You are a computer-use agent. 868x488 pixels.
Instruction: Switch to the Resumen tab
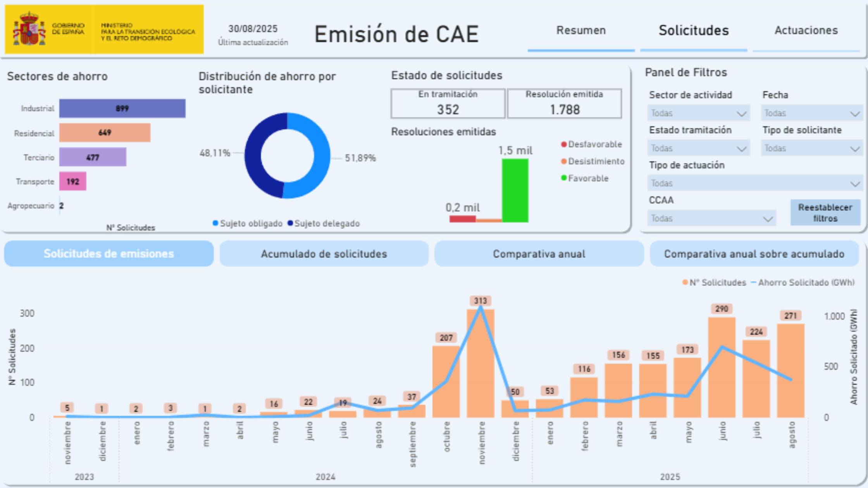[581, 30]
